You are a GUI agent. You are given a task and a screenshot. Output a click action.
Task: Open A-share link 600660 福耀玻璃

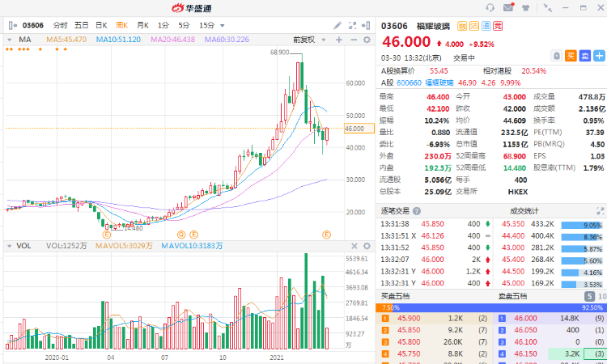click(x=425, y=83)
